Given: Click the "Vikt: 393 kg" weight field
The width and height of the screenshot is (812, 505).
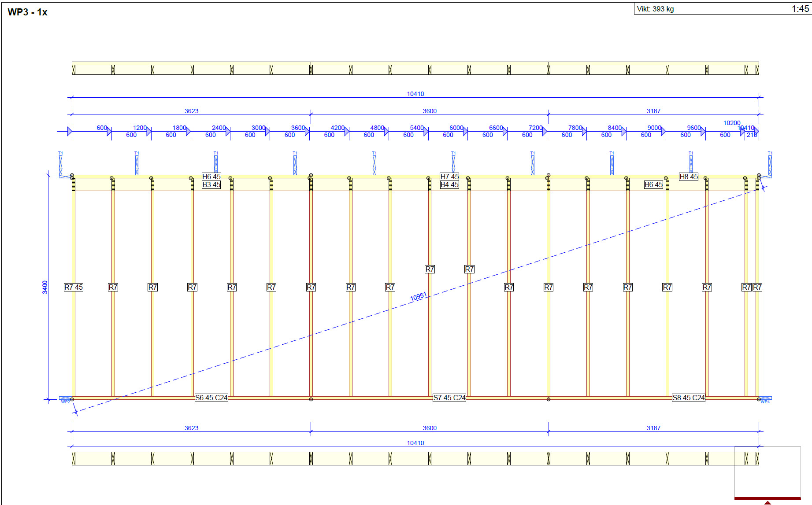Looking at the screenshot, I should tap(655, 9).
